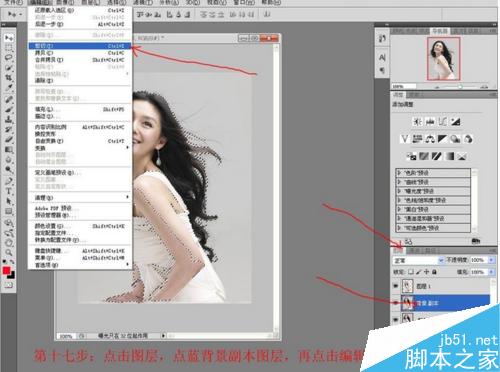Hide the 图层 1 layer

pyautogui.click(x=396, y=286)
